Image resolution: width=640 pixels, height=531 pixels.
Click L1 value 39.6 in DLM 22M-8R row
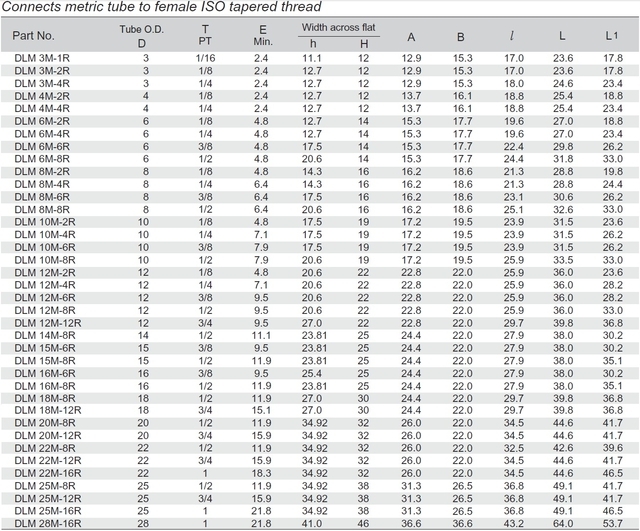(x=613, y=448)
